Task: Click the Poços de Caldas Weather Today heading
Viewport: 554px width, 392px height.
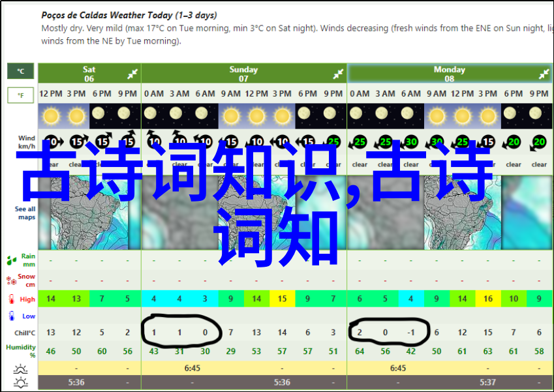Action: coord(129,15)
